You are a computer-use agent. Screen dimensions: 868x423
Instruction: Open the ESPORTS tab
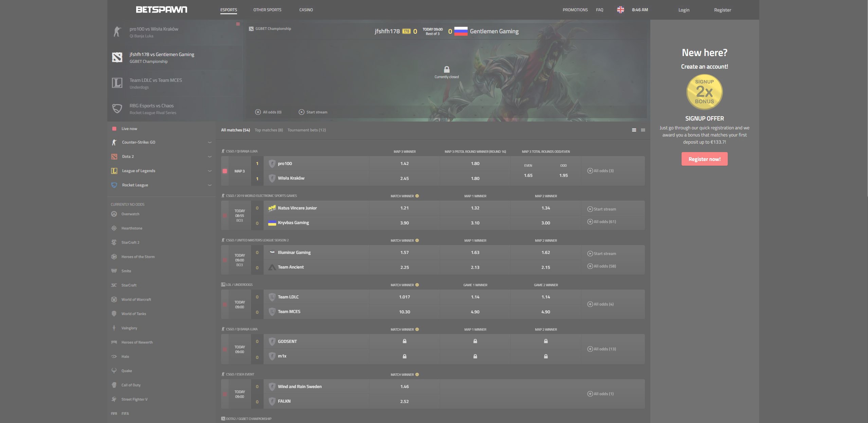[229, 10]
